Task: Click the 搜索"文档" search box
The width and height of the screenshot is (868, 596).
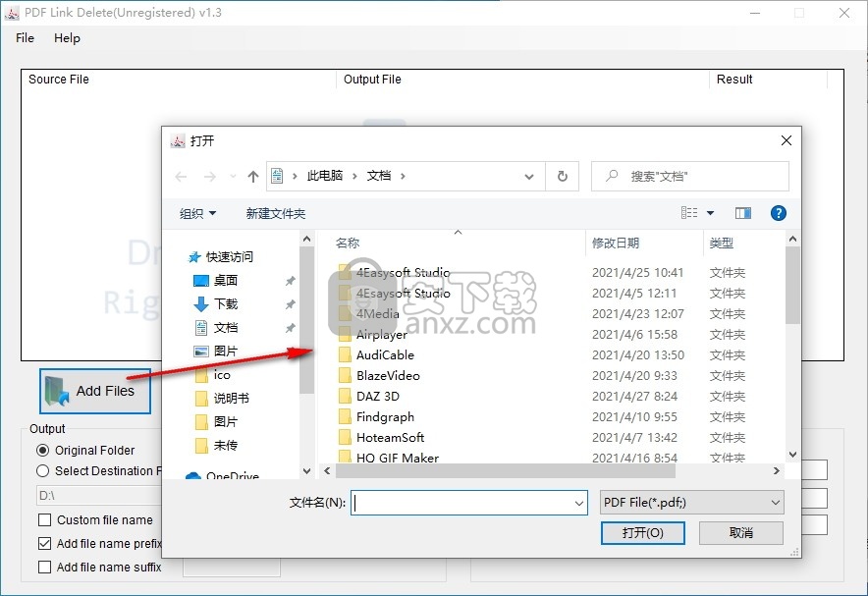Action: 690,177
